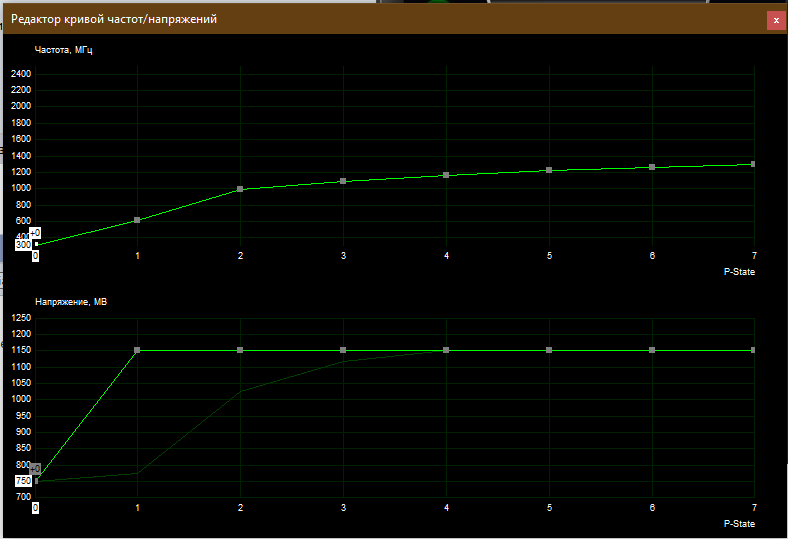Select frequency point at P-State 7
788x539 pixels.
(753, 164)
